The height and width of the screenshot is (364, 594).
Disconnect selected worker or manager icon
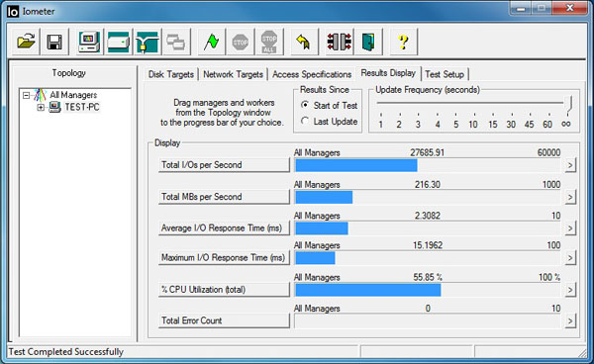click(339, 42)
